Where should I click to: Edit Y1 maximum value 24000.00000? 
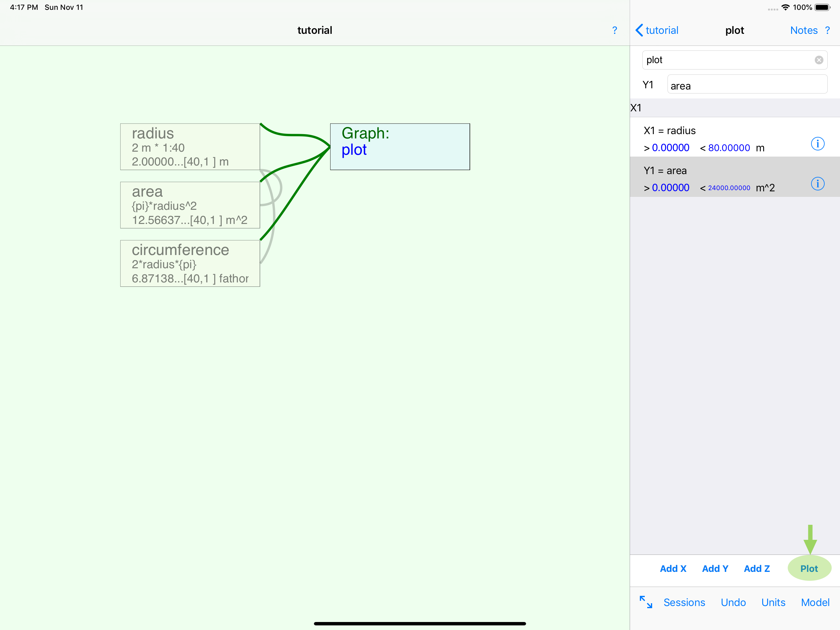729,188
